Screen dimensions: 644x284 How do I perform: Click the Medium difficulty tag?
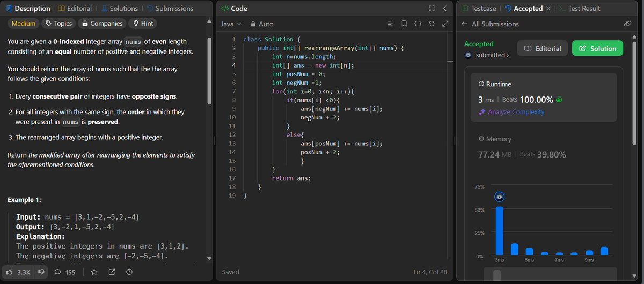pyautogui.click(x=24, y=24)
